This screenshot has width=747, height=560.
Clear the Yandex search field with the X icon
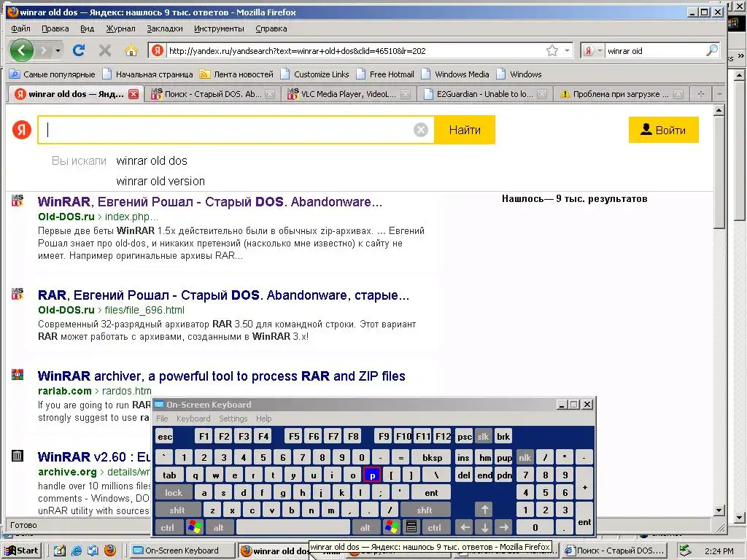click(421, 130)
